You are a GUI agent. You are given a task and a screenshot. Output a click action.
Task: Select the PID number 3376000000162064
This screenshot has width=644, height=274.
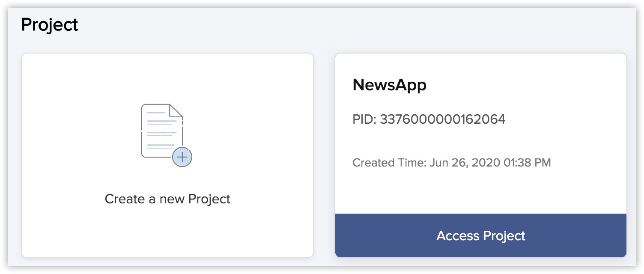click(x=442, y=119)
